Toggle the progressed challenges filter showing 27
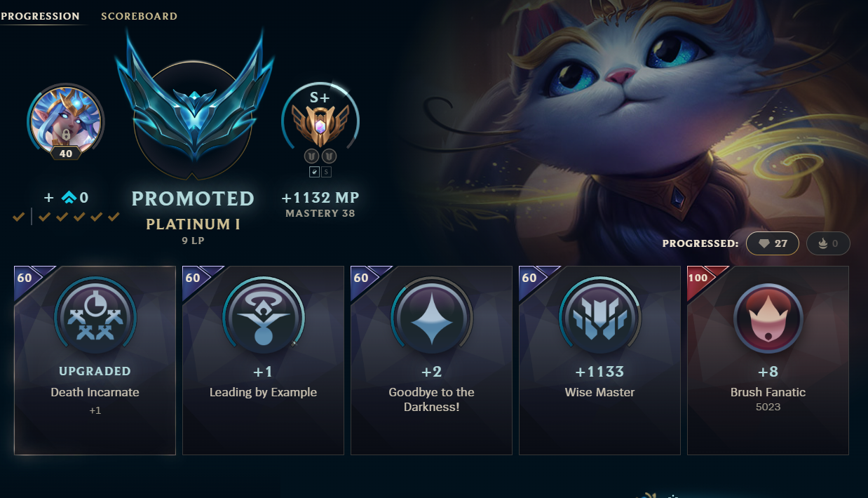Viewport: 868px width, 498px height. pos(772,243)
